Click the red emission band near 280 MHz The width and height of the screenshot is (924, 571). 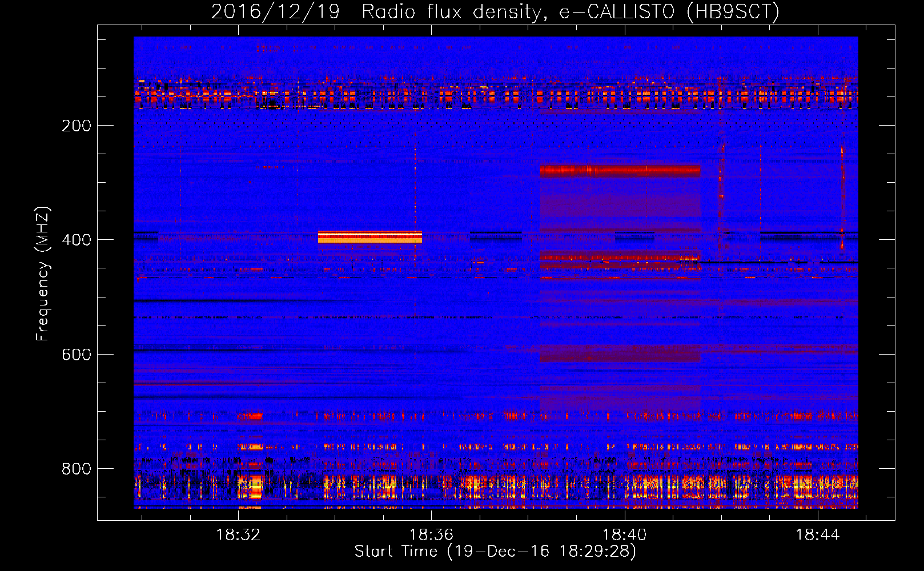(x=620, y=170)
